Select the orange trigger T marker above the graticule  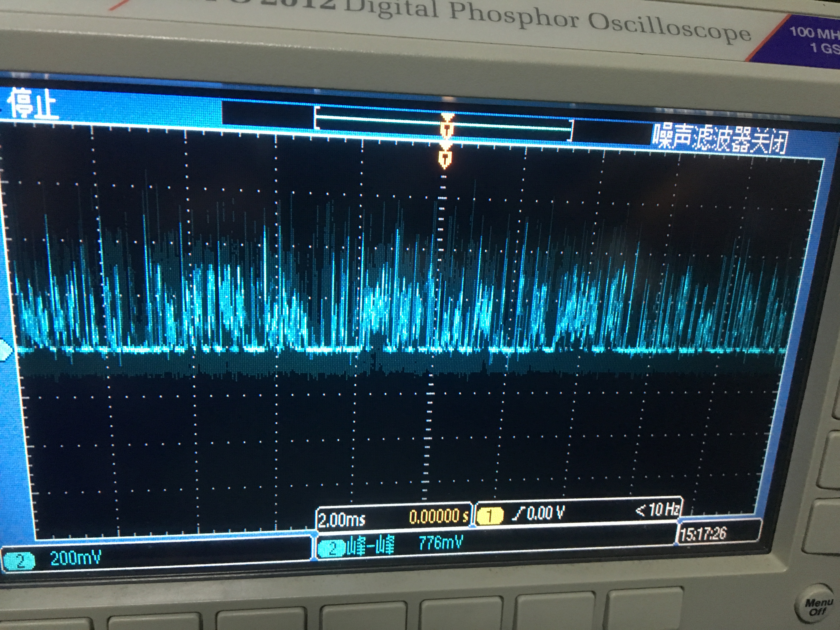pos(445,157)
